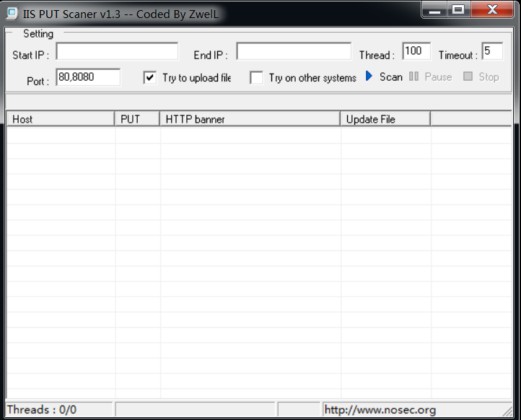The image size is (521, 420).
Task: Click the Stop button with square icon
Action: pos(481,76)
